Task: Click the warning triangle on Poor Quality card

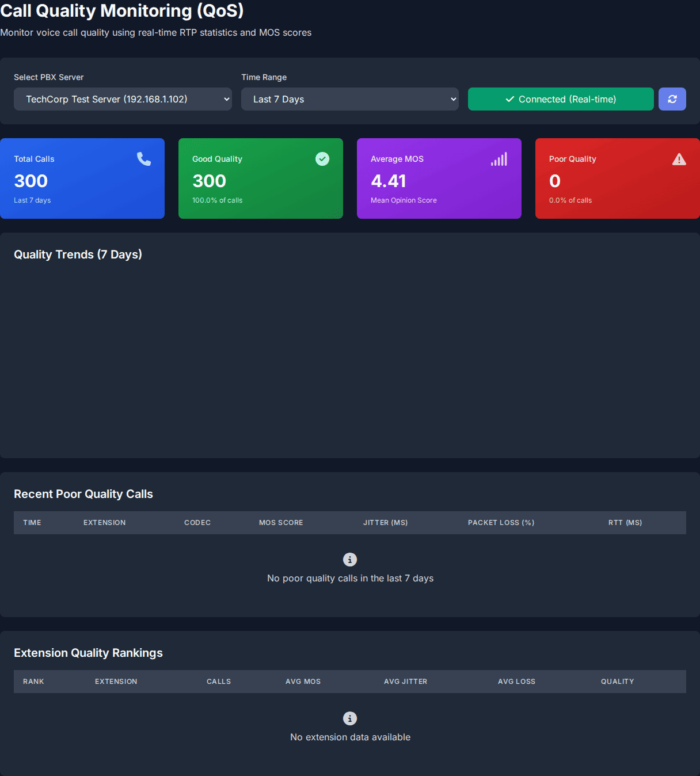Action: tap(679, 158)
